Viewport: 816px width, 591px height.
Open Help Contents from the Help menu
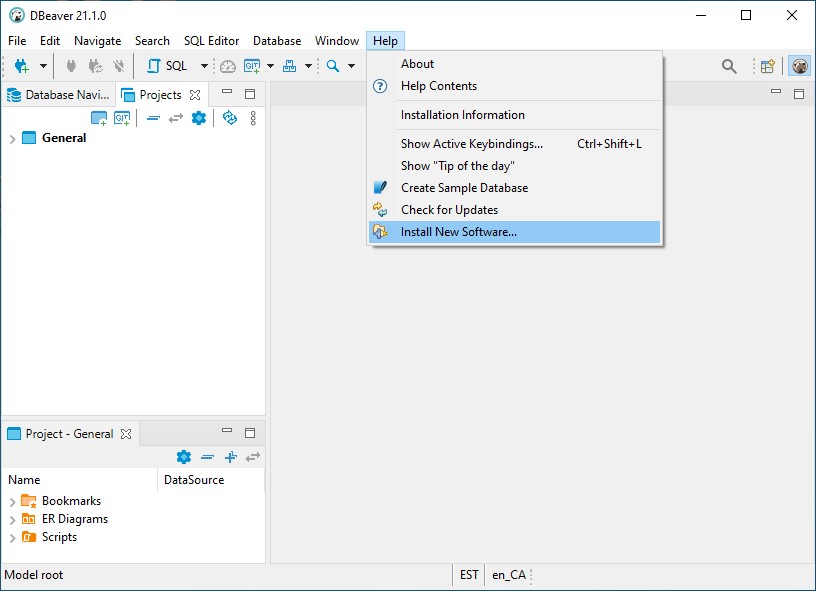click(x=515, y=86)
